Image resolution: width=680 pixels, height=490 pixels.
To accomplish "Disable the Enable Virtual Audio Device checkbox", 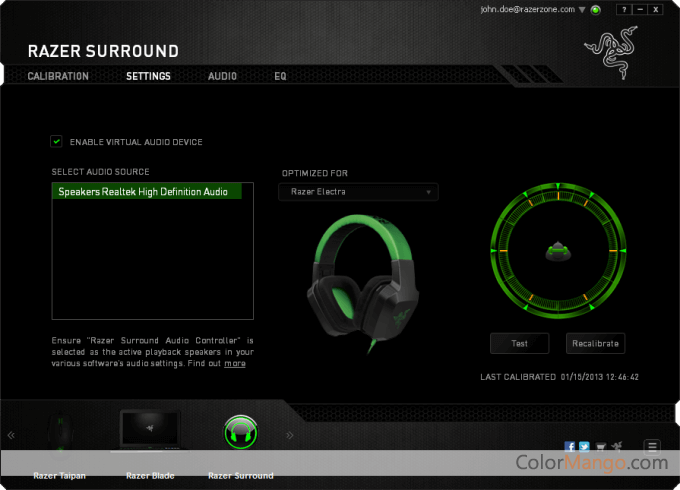I will point(56,141).
